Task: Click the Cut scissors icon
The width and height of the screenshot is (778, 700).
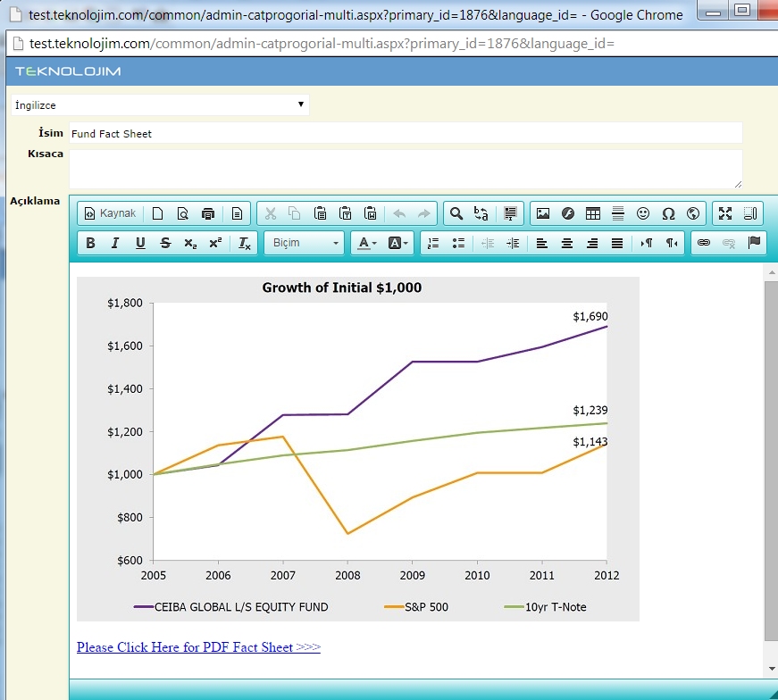Action: [271, 213]
